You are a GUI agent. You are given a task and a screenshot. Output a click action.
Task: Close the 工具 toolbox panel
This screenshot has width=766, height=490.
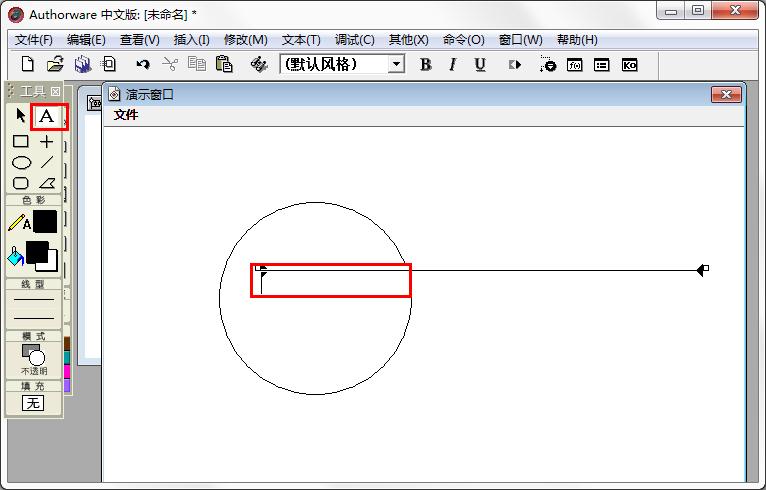(56, 91)
